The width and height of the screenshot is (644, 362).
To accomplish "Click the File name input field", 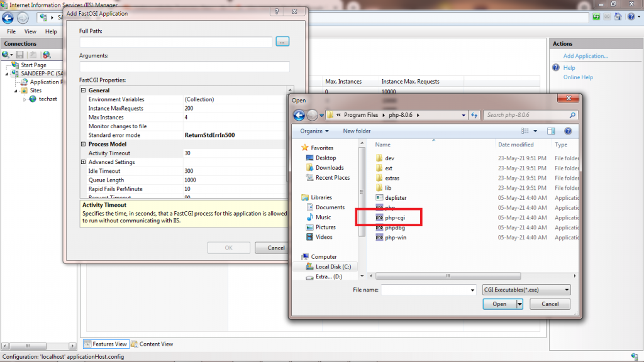I will click(428, 290).
